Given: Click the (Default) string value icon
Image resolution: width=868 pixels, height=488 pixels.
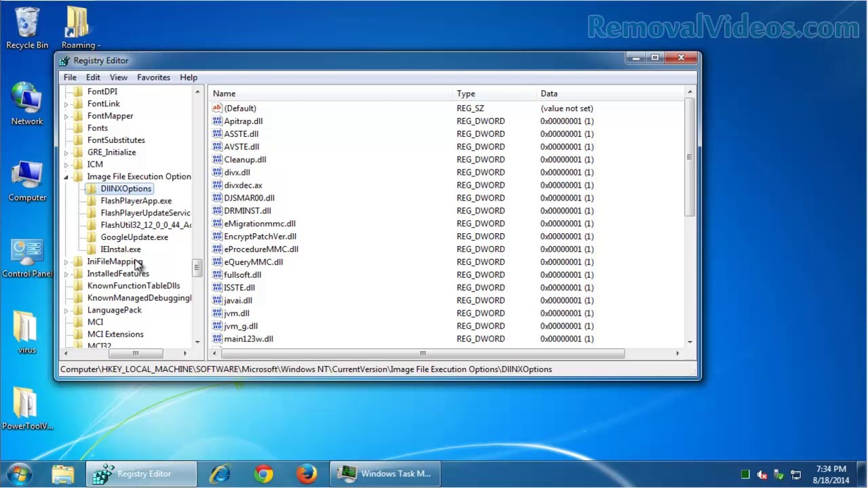Looking at the screenshot, I should pos(217,108).
